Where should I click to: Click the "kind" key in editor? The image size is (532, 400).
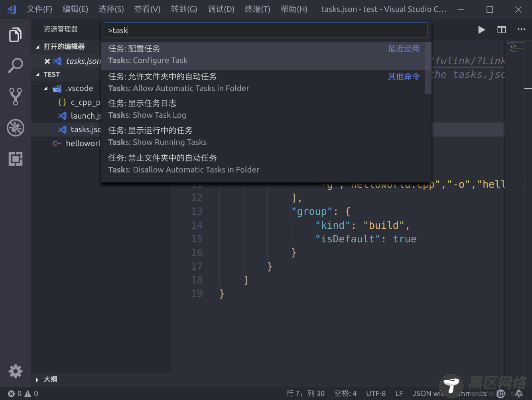click(333, 226)
